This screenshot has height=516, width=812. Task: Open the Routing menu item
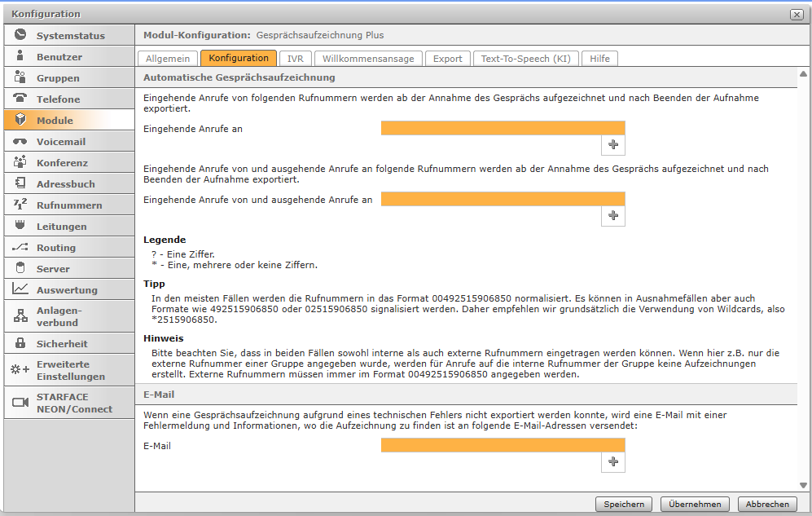point(55,247)
